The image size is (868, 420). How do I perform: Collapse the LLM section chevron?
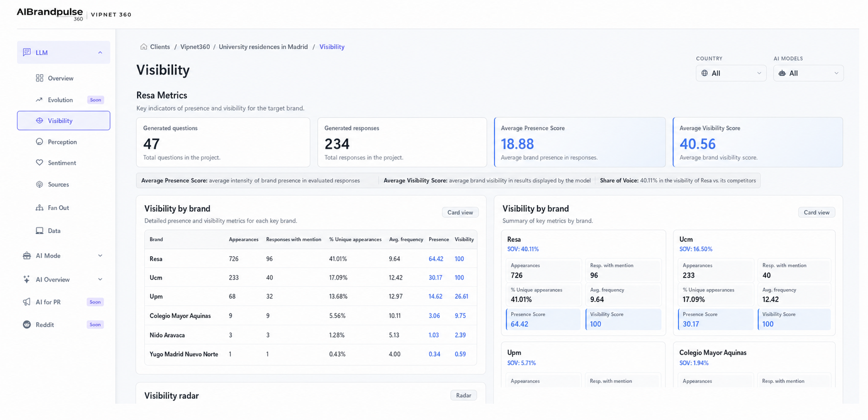point(100,52)
